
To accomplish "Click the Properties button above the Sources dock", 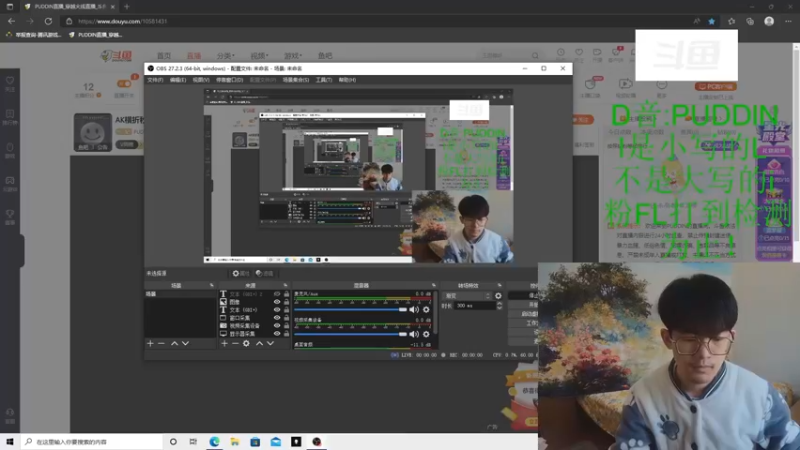I will click(x=241, y=273).
